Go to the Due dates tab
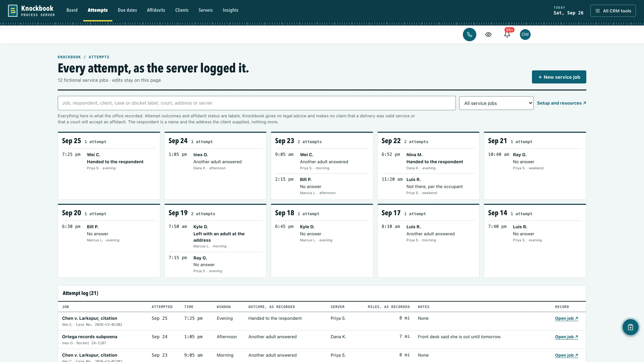The height and width of the screenshot is (362, 644). point(127,10)
